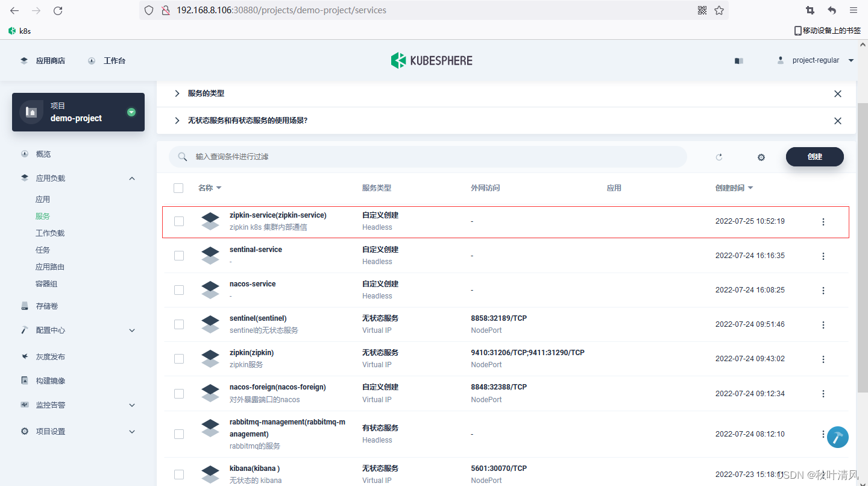Image resolution: width=868 pixels, height=486 pixels.
Task: Click the documentation icon beside user name
Action: pyautogui.click(x=739, y=61)
